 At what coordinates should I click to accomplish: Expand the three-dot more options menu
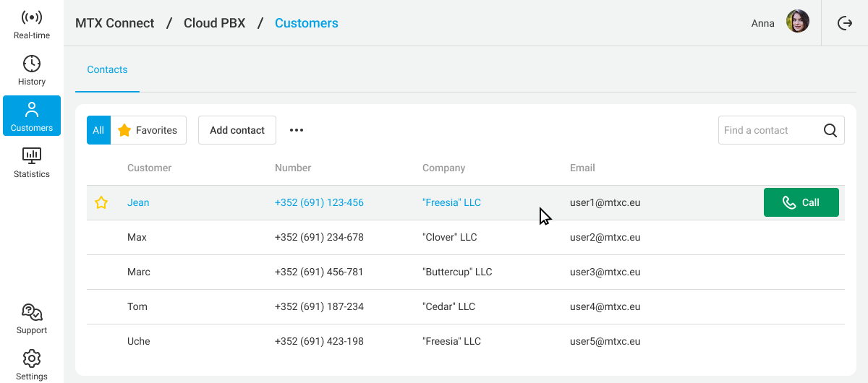297,130
